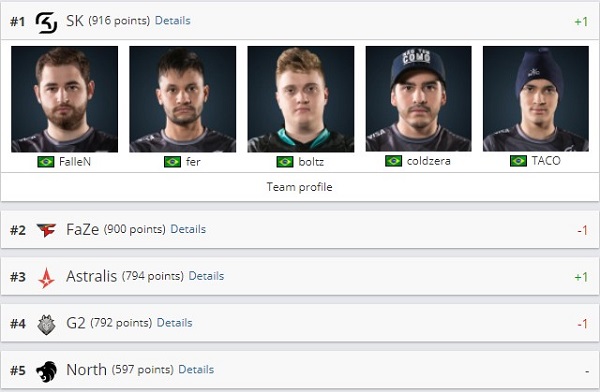Expand the #2 FaZe ranking row
The height and width of the screenshot is (392, 600).
300,230
